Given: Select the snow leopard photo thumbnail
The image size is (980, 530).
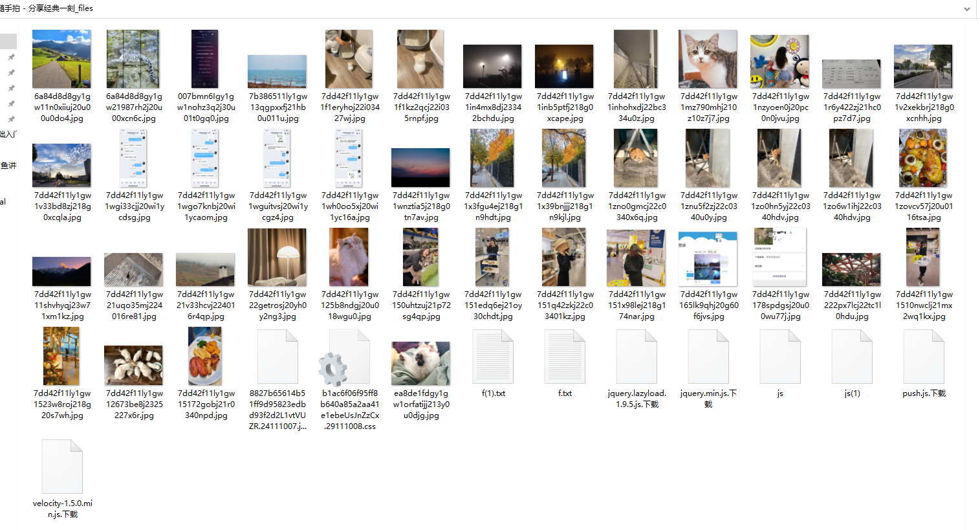Looking at the screenshot, I should [133, 59].
